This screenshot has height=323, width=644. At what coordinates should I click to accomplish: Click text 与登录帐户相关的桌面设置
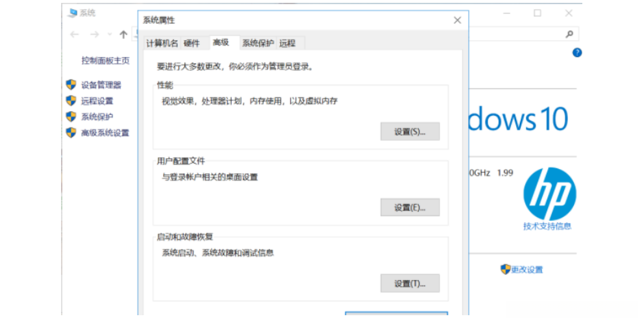[x=210, y=177]
